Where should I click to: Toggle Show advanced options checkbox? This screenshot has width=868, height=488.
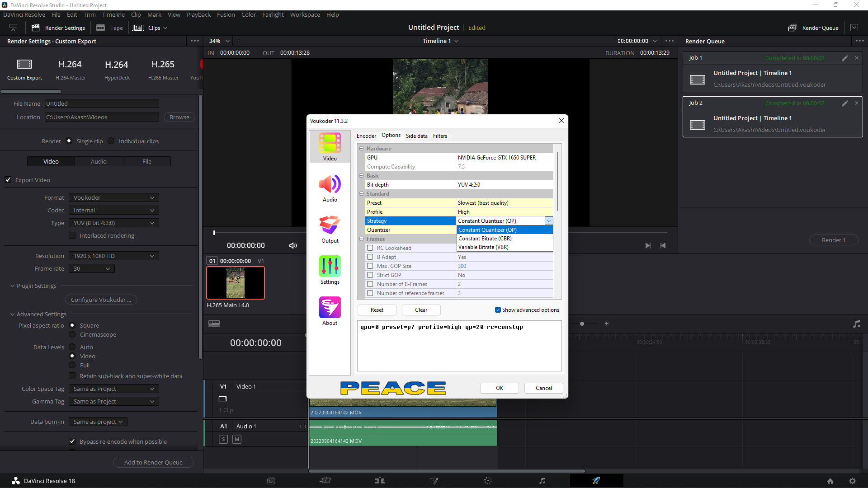click(498, 310)
